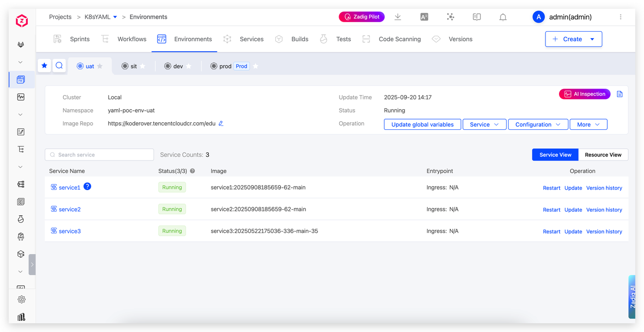
Task: Click the notification bell icon
Action: pos(503,17)
